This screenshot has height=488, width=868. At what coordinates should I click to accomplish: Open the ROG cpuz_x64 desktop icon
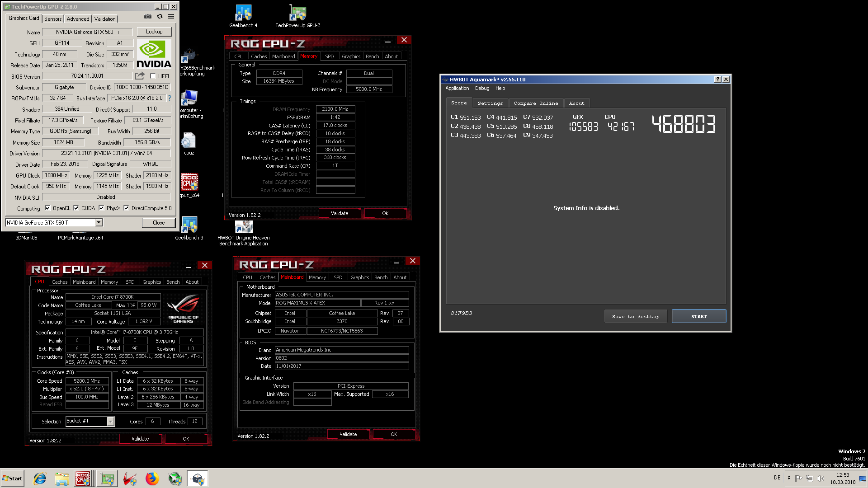point(189,185)
